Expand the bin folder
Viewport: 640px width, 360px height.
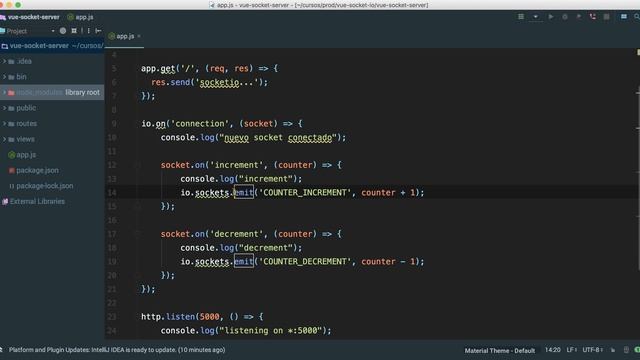point(4,77)
